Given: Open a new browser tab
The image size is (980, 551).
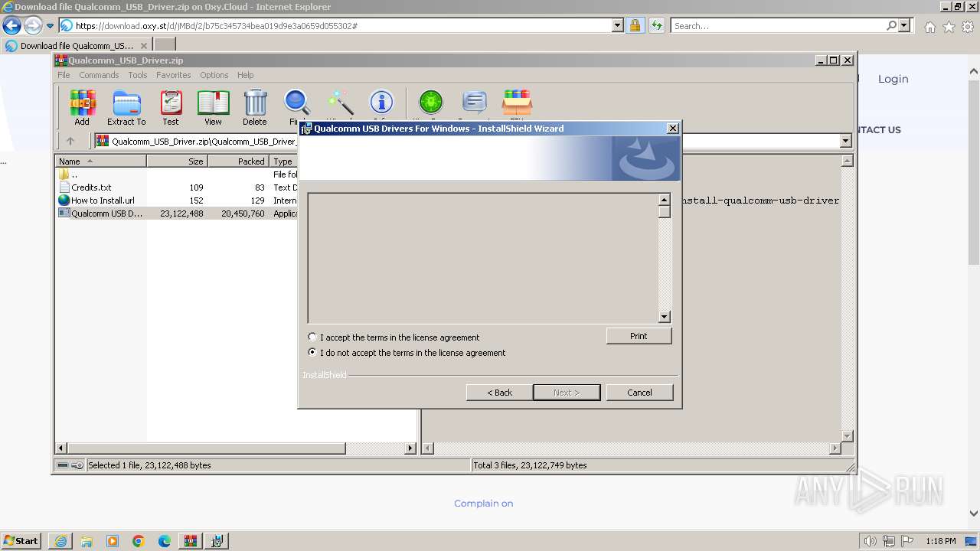Looking at the screenshot, I should (165, 45).
